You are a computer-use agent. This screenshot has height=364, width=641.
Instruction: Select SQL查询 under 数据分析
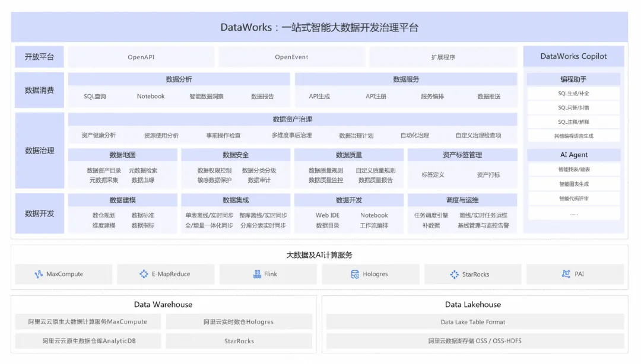[x=95, y=97]
